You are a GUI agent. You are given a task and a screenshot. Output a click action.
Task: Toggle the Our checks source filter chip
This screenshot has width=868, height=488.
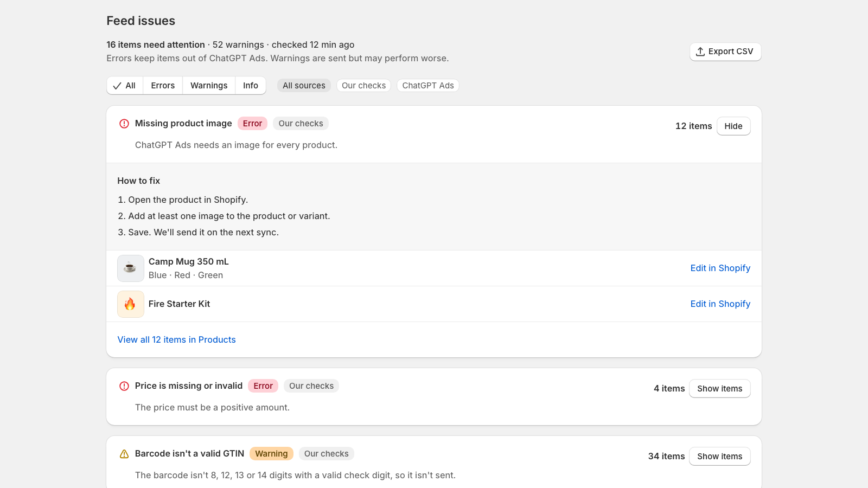[x=363, y=86]
